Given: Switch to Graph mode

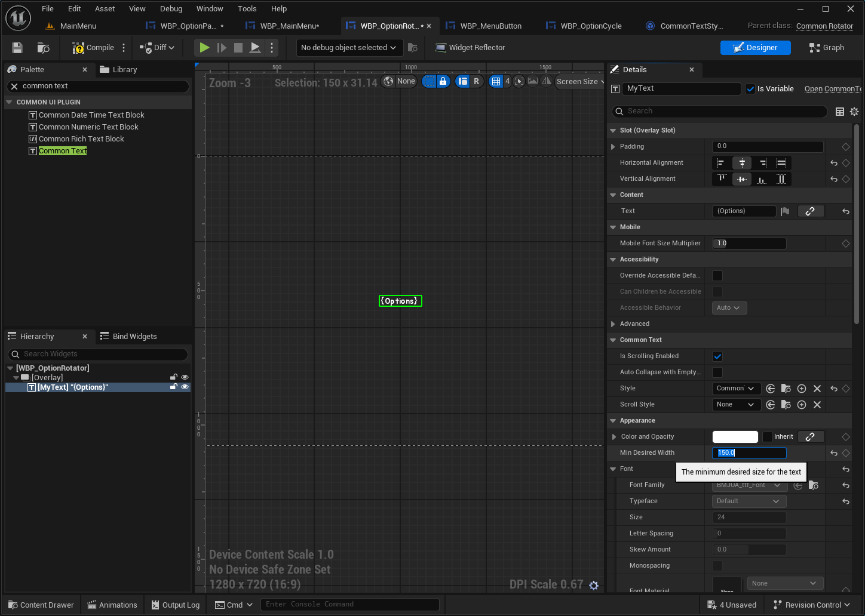Looking at the screenshot, I should (x=827, y=48).
